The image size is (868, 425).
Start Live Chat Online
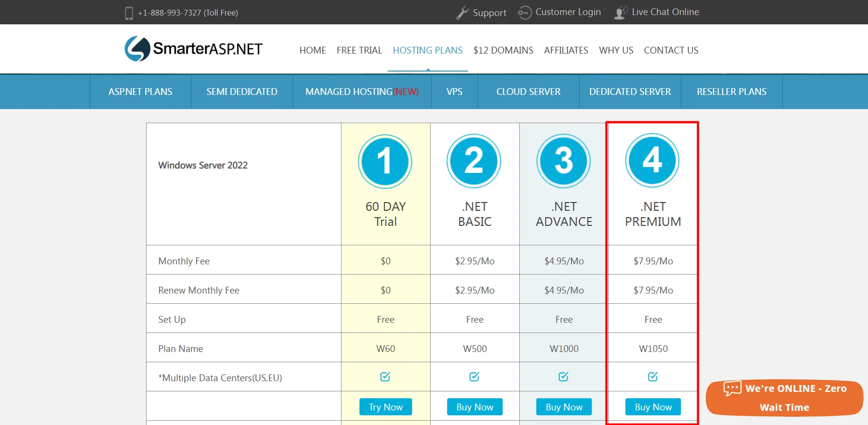point(665,12)
